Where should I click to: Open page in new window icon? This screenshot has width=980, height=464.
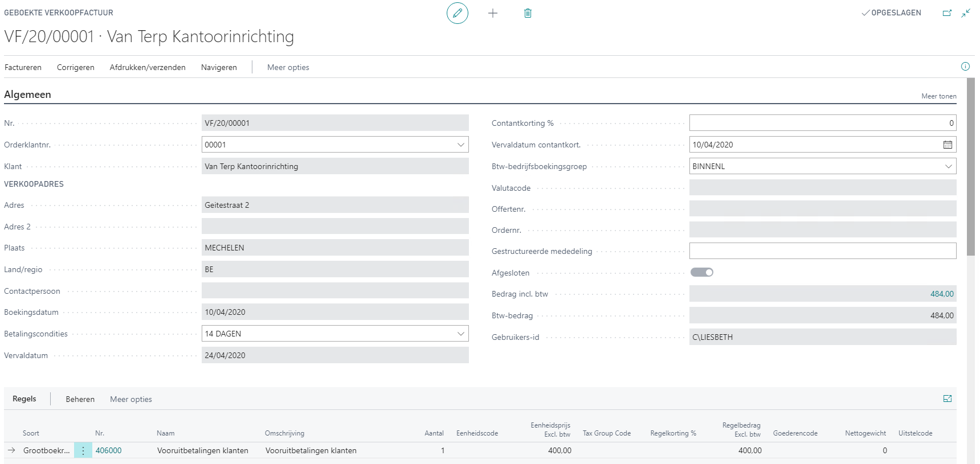947,13
